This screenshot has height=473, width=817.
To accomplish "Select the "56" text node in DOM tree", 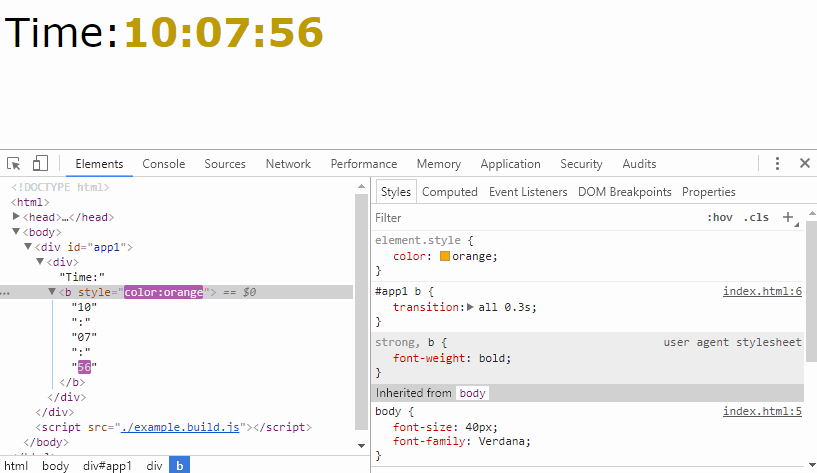I will pos(84,367).
